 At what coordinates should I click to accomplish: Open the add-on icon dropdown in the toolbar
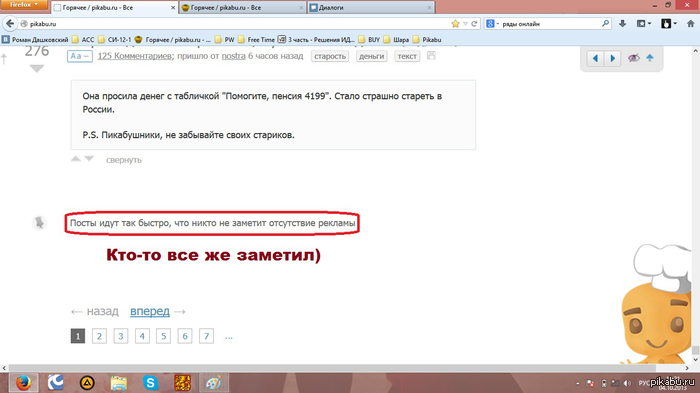pyautogui.click(x=668, y=24)
